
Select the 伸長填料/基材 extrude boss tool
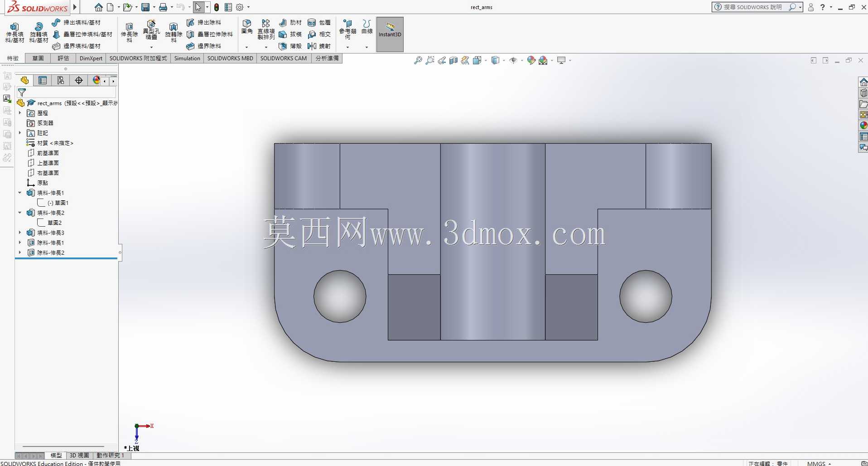click(x=14, y=33)
